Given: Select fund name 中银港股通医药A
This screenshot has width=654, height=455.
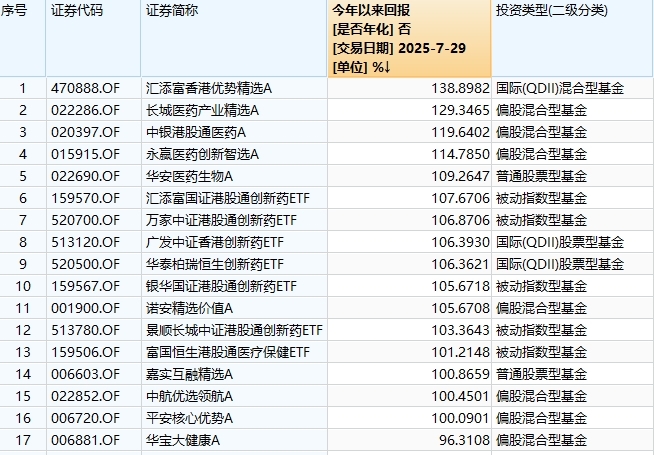Looking at the screenshot, I should point(196,133).
